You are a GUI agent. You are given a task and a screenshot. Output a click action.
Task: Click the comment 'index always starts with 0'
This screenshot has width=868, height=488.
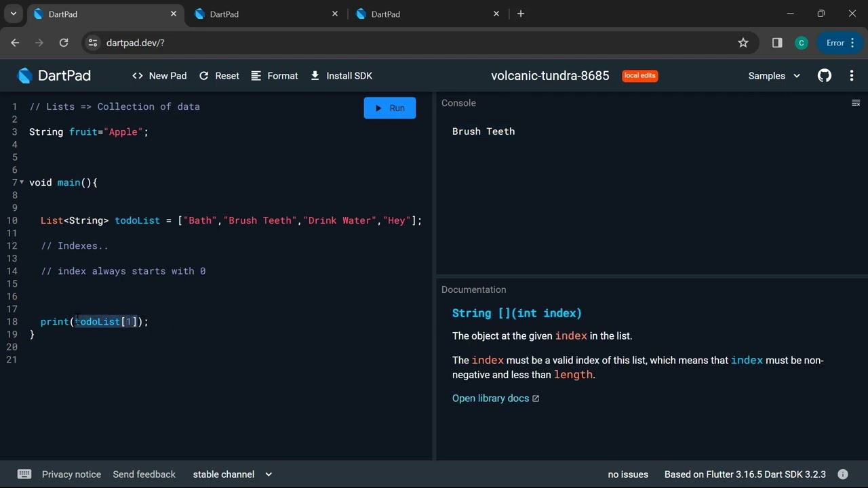(123, 271)
